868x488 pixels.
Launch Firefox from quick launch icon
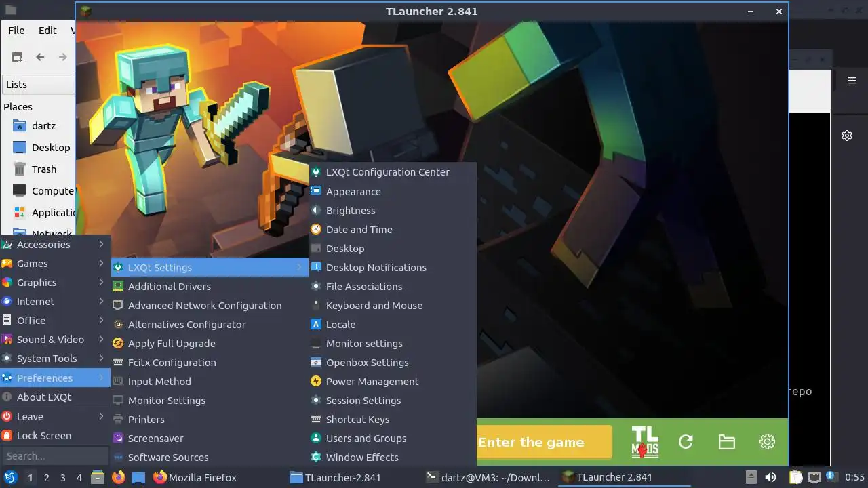(x=119, y=477)
